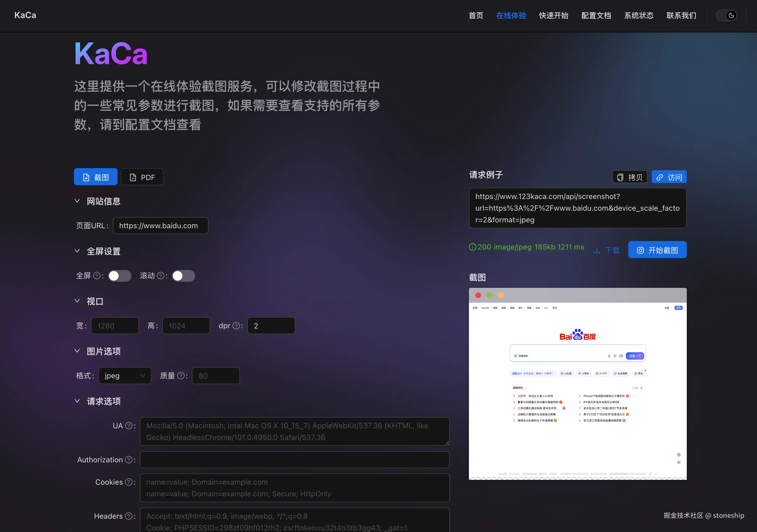The height and width of the screenshot is (532, 757).
Task: Click the 页面URL input field
Action: tap(160, 226)
